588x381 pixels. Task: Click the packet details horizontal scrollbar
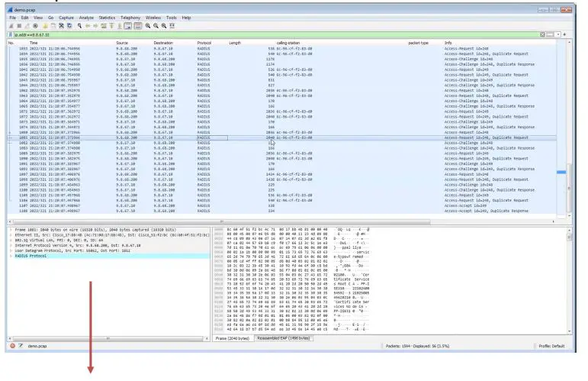coord(108,338)
